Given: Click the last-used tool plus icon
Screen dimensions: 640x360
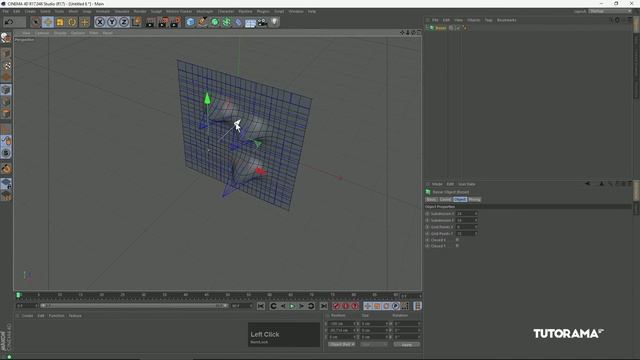Looking at the screenshot, I should pyautogui.click(x=84, y=22).
